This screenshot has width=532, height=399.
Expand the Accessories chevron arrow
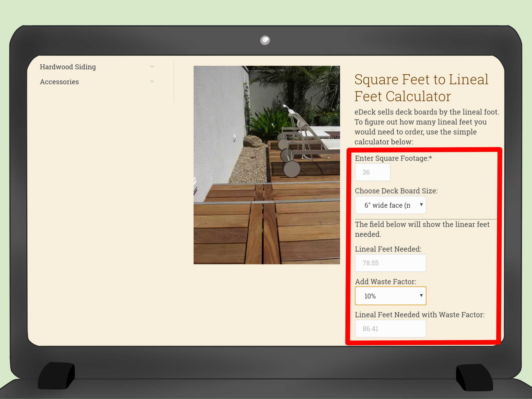152,81
